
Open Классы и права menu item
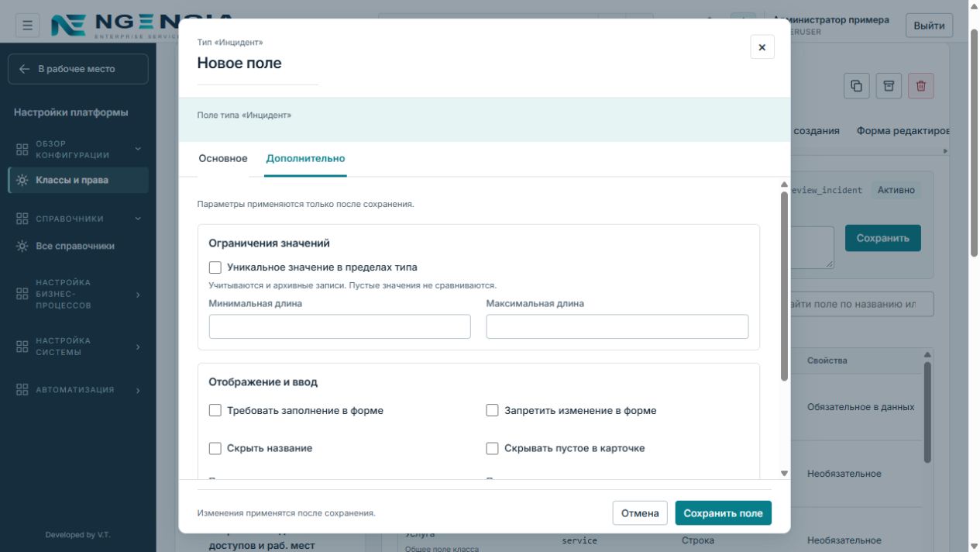point(77,180)
